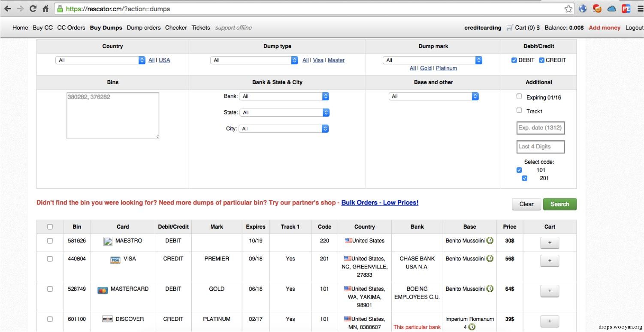The height and width of the screenshot is (332, 644).
Task: Open the Bulk Orders - Low Prices link
Action: pyautogui.click(x=380, y=202)
